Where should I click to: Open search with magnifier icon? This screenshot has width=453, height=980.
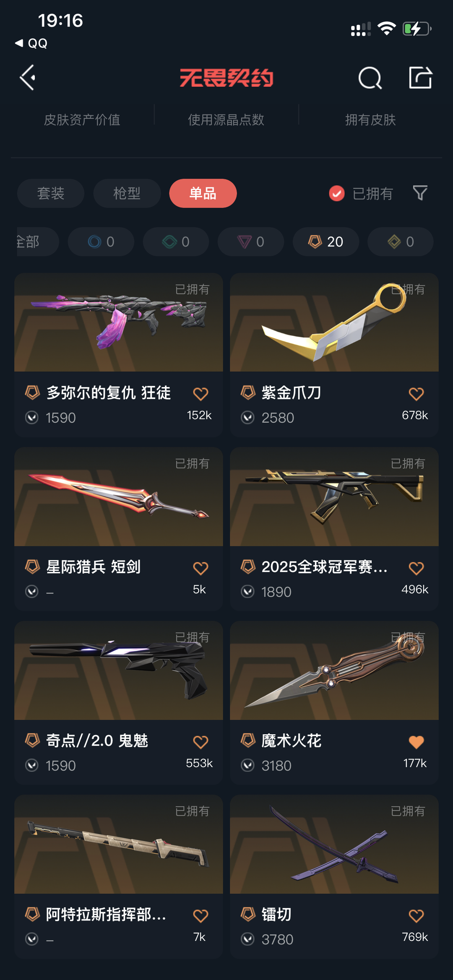tap(370, 78)
